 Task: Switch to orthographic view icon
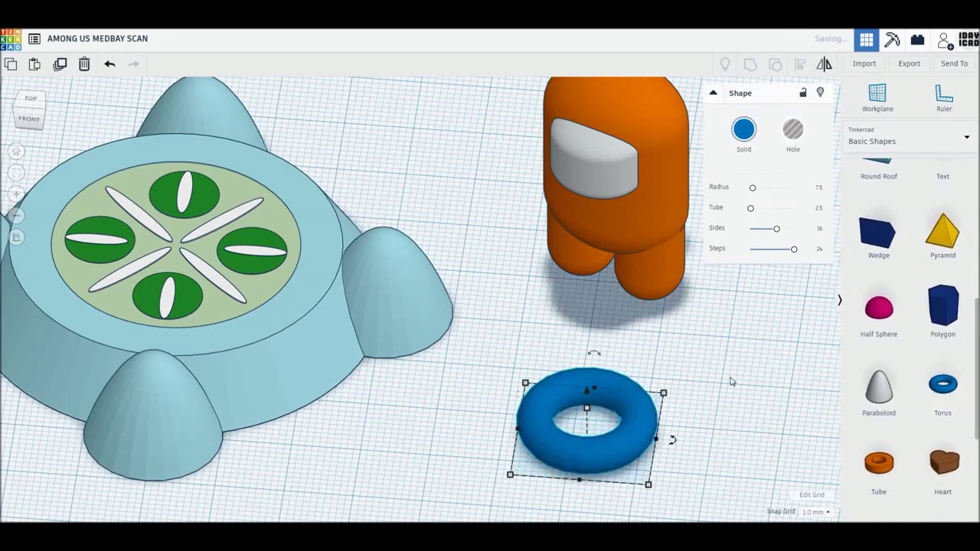16,237
